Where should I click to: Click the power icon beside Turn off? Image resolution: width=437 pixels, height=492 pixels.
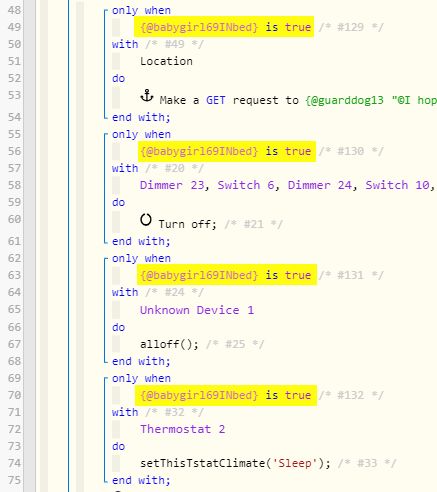click(146, 220)
